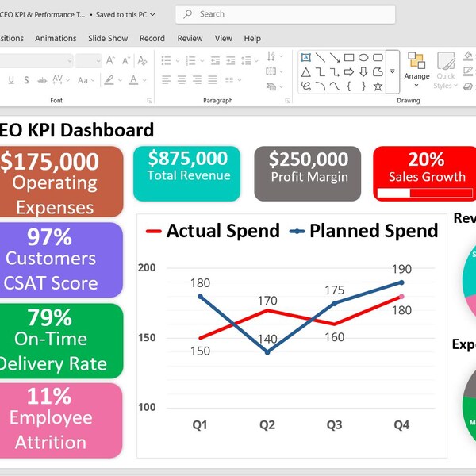Decrease the list indent level

215,60
